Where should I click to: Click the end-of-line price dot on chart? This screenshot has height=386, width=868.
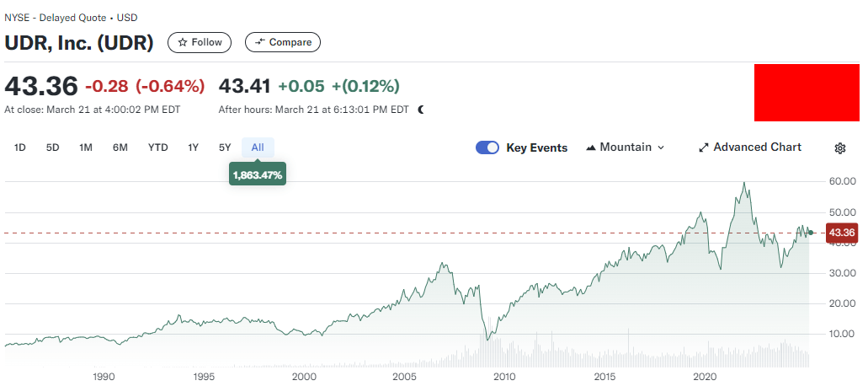811,233
